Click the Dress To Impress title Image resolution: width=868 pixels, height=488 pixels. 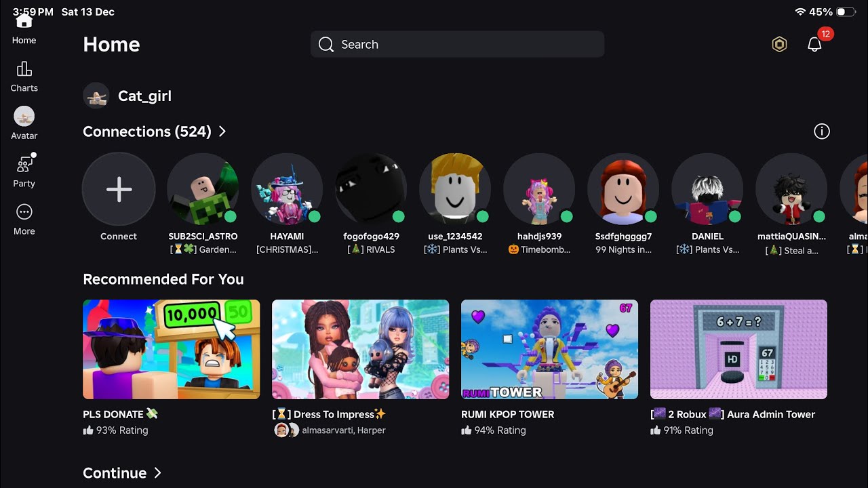329,414
